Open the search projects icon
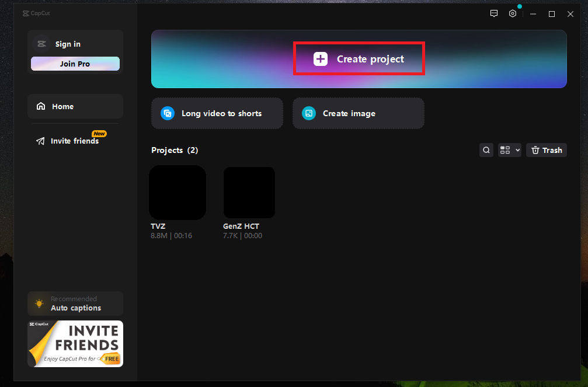 [x=486, y=150]
